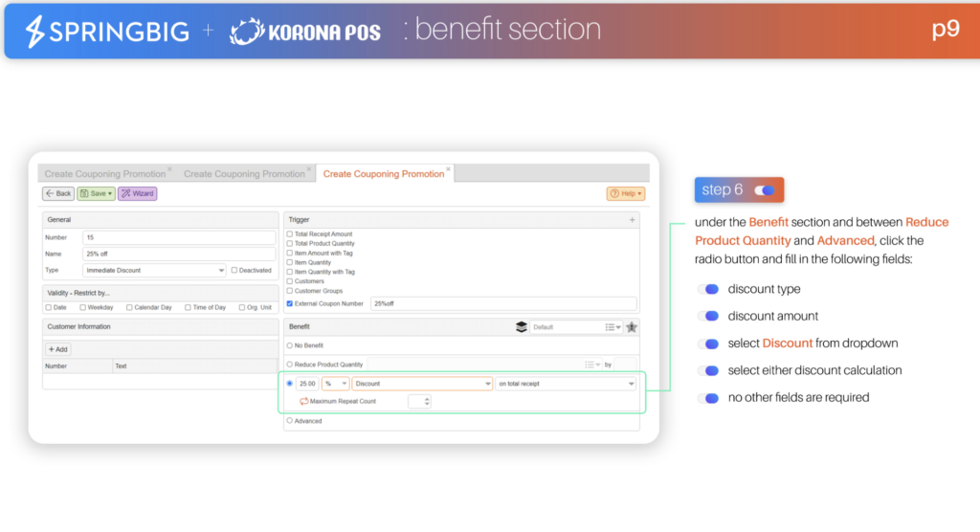Click the Korona POS crown logo
Viewport: 980px width, 532px height.
click(246, 32)
